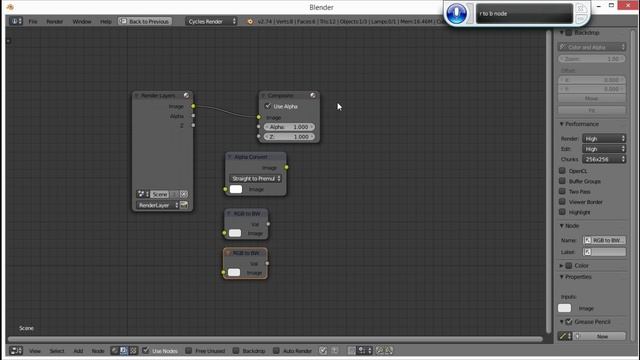Expand the Color panel in sidebar
This screenshot has height=360, width=640.
(x=562, y=266)
